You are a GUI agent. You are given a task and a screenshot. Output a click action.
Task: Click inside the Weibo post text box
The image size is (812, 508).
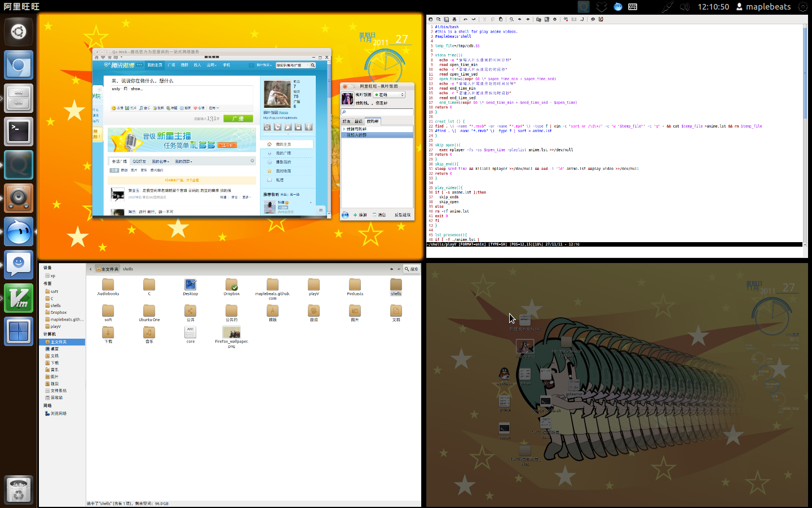tap(182, 94)
